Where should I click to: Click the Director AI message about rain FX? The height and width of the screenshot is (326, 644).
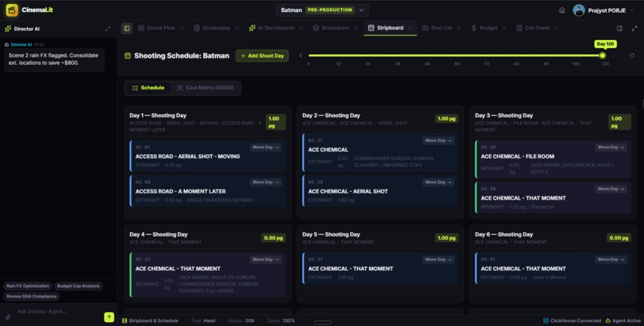54,60
